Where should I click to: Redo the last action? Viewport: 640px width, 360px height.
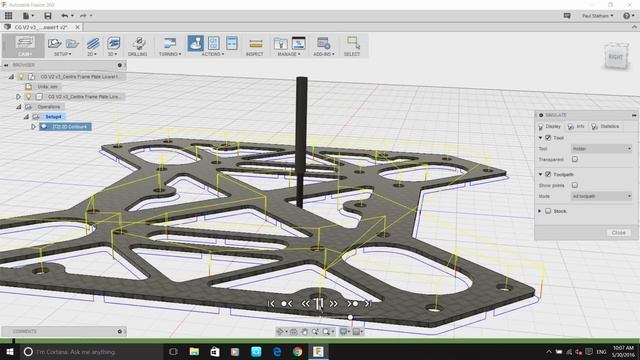(x=83, y=16)
